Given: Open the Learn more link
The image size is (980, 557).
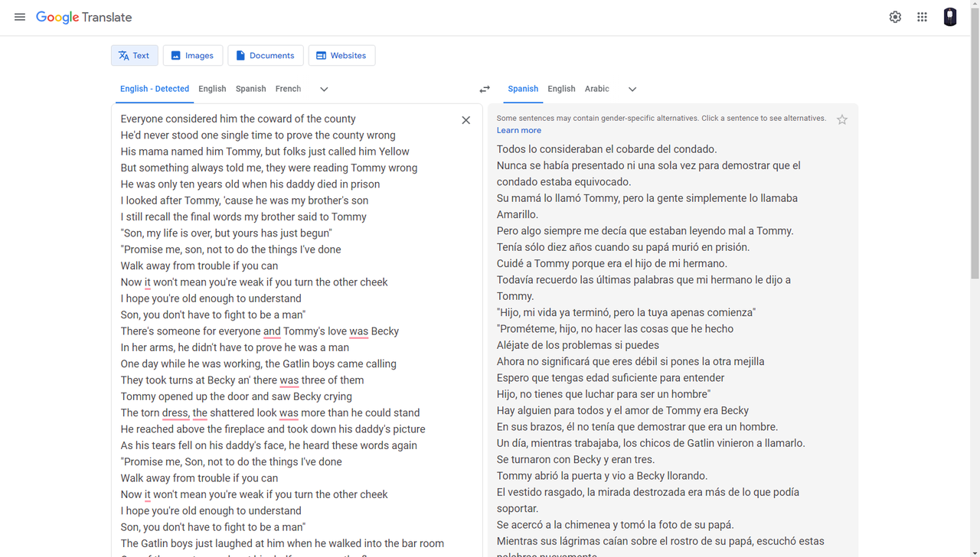Looking at the screenshot, I should click(x=518, y=130).
